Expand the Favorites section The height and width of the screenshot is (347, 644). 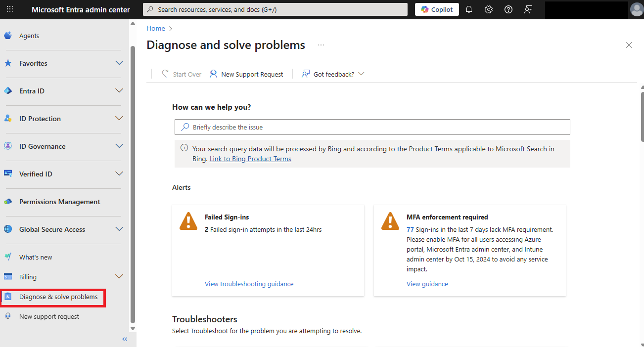click(x=119, y=63)
